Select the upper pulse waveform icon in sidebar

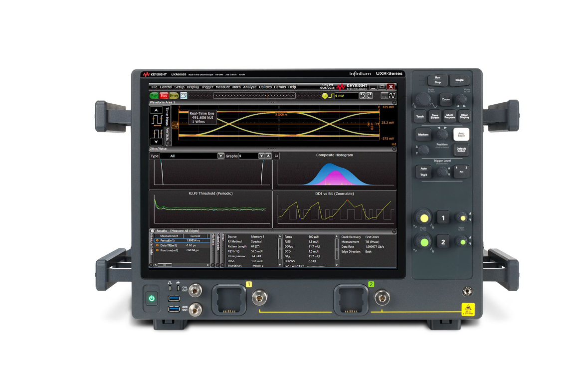tap(157, 119)
